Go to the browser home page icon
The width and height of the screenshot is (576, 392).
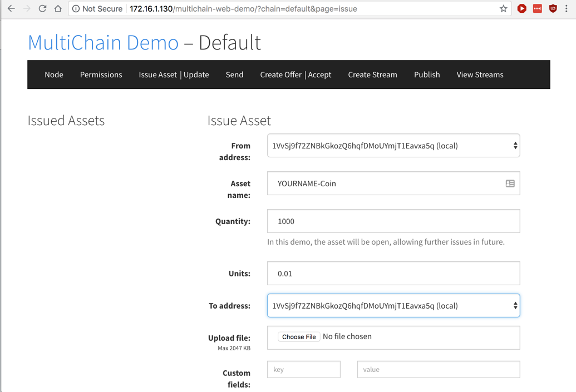pos(58,9)
